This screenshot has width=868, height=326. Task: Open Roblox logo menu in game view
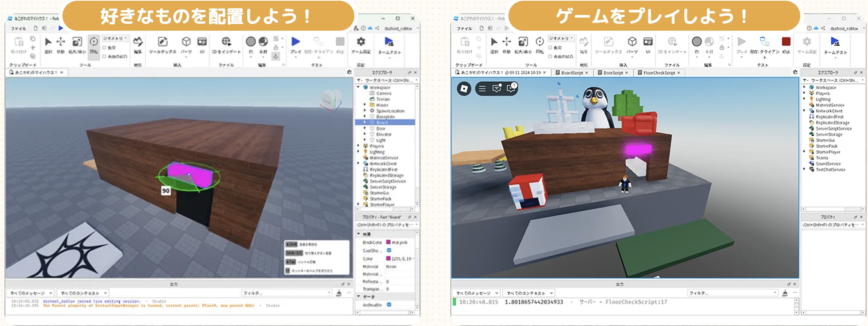464,88
